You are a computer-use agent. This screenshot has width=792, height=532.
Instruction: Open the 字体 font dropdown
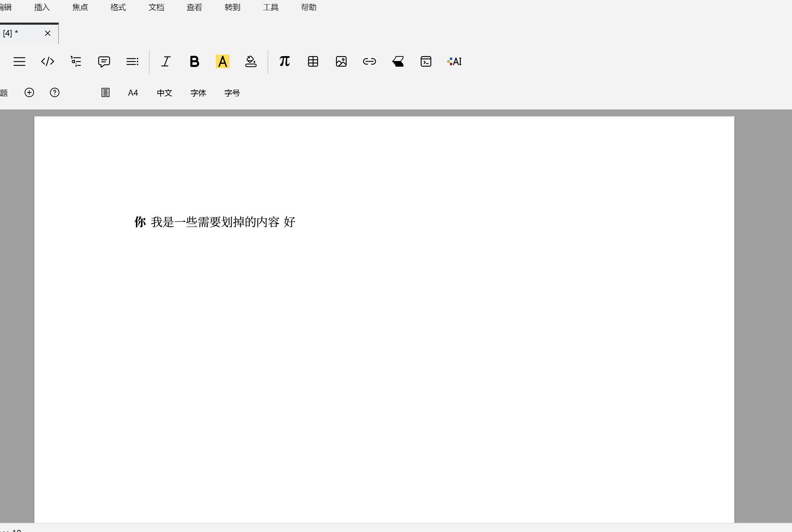[198, 93]
